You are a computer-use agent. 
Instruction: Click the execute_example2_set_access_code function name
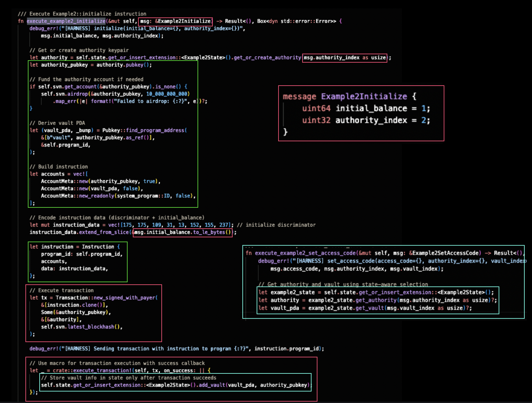click(305, 253)
